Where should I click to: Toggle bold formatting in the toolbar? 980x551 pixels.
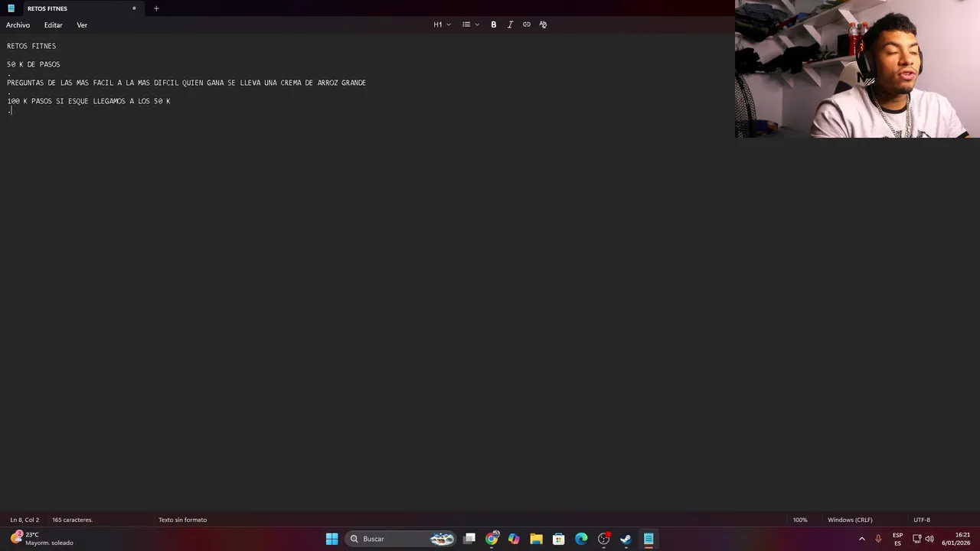tap(494, 24)
